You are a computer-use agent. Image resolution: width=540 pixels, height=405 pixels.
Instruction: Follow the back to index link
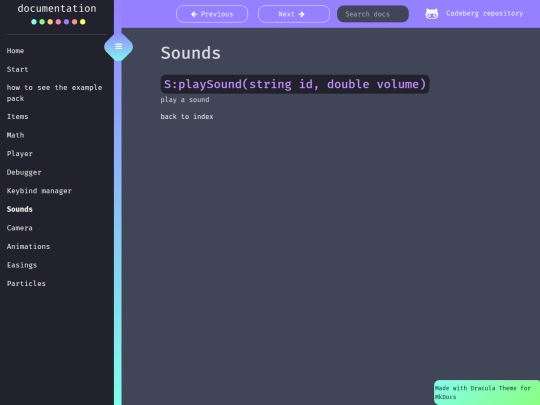(x=187, y=116)
